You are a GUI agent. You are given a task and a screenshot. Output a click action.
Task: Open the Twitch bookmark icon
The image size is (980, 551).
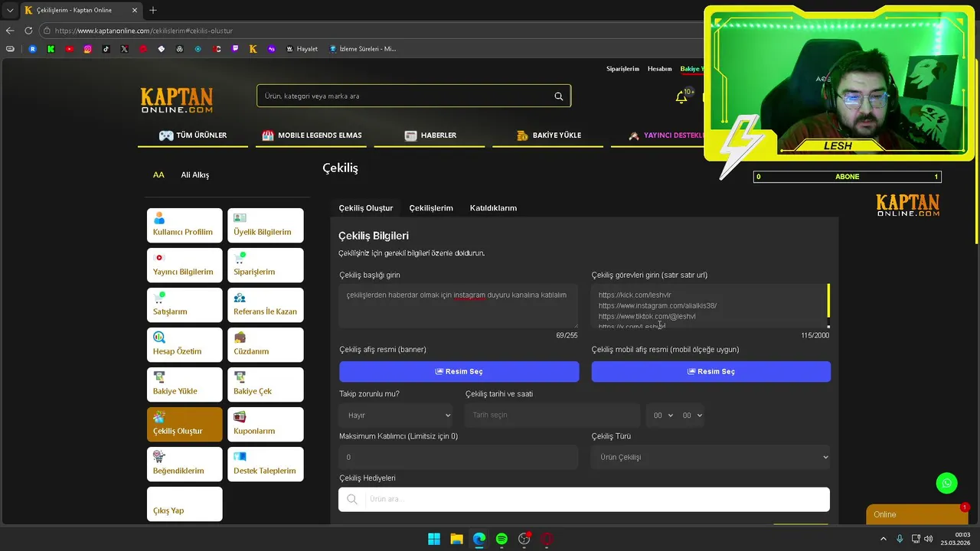[235, 49]
